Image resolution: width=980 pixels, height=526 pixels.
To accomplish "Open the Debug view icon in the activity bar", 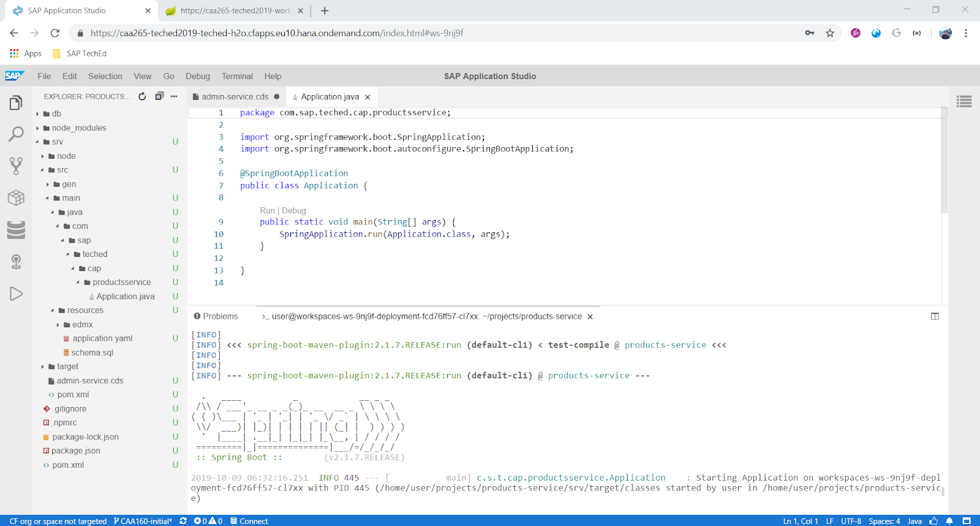I will point(16,262).
